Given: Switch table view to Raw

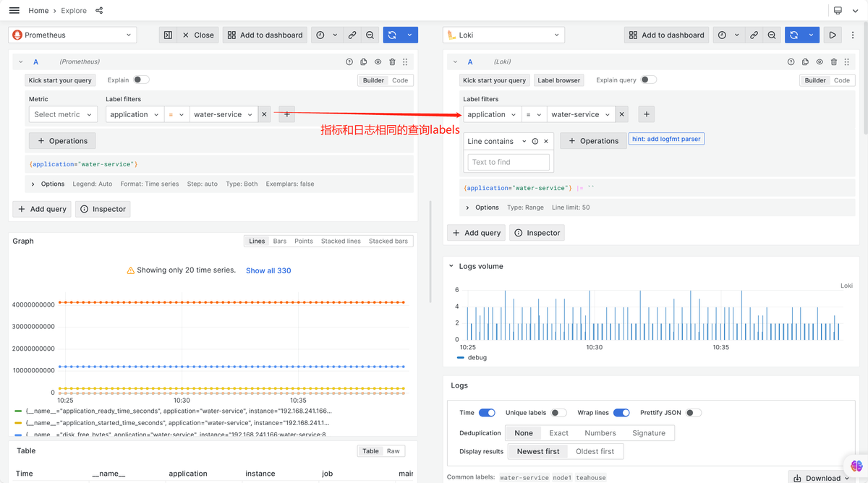Looking at the screenshot, I should coord(393,450).
